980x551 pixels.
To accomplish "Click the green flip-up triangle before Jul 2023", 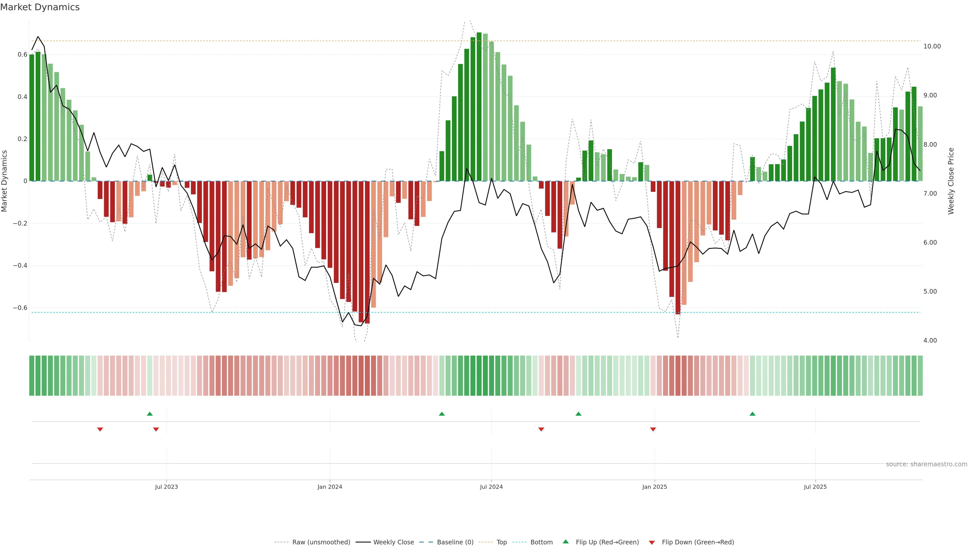I will (x=150, y=414).
